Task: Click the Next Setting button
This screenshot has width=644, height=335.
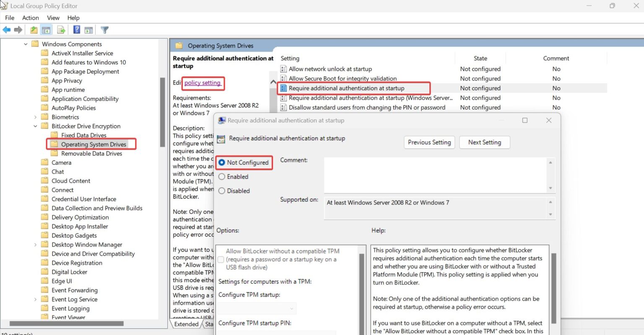Action: 484,142
